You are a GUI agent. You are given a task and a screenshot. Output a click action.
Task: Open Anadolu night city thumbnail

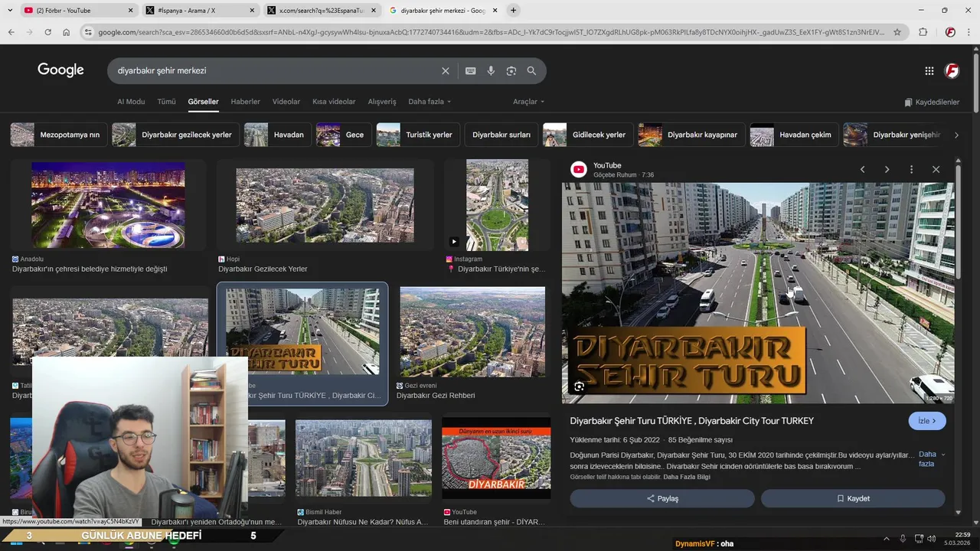click(108, 204)
